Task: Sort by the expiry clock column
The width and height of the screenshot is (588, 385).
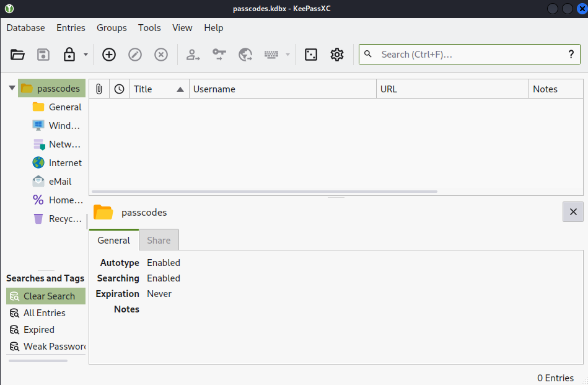Action: pos(119,89)
